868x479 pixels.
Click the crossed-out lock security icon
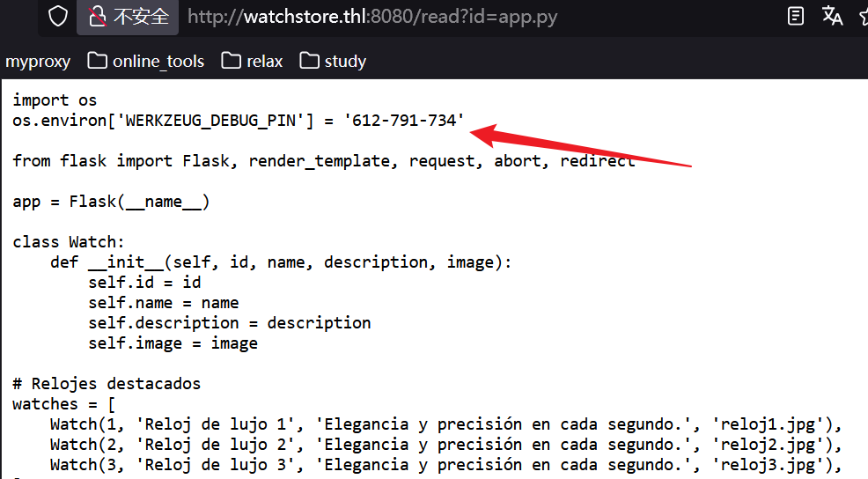click(98, 17)
